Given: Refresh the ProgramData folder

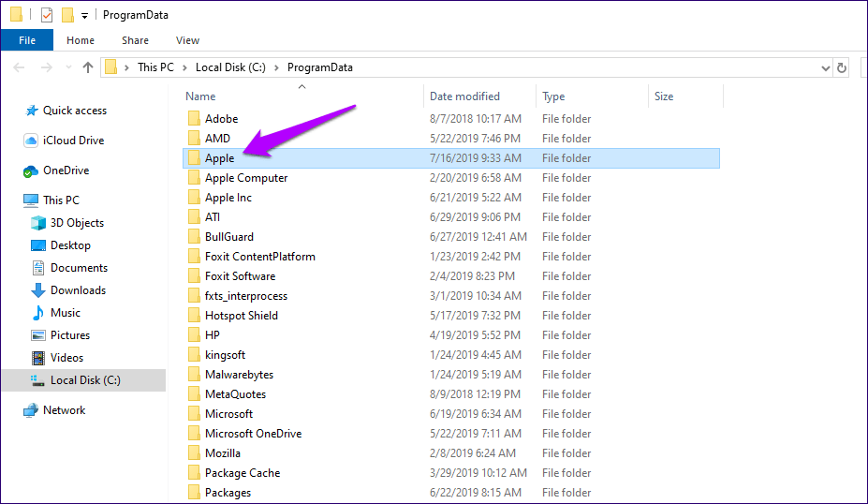Looking at the screenshot, I should (x=842, y=68).
